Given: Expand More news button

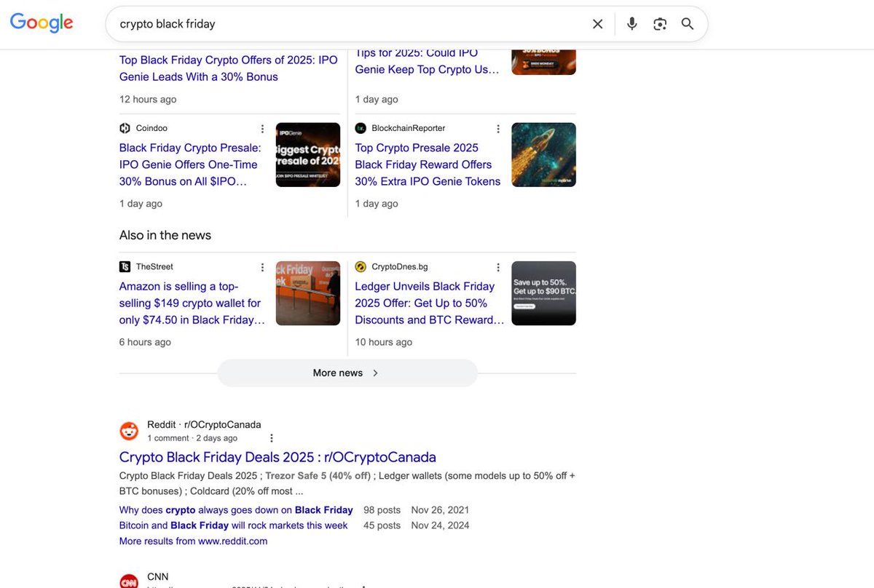Looking at the screenshot, I should pos(347,373).
